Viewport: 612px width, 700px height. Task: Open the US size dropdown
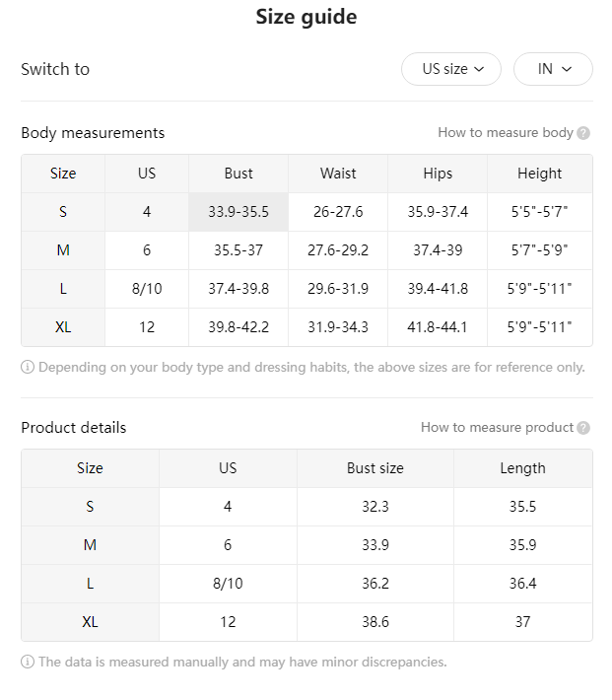(450, 69)
